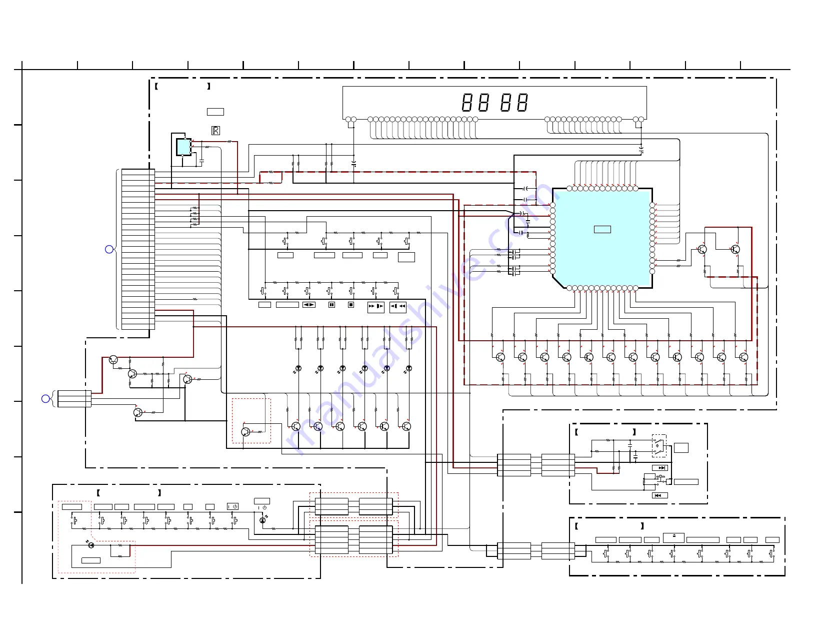Select the right transistor of the pair beside the IC
The image size is (840, 632).
pyautogui.click(x=735, y=249)
